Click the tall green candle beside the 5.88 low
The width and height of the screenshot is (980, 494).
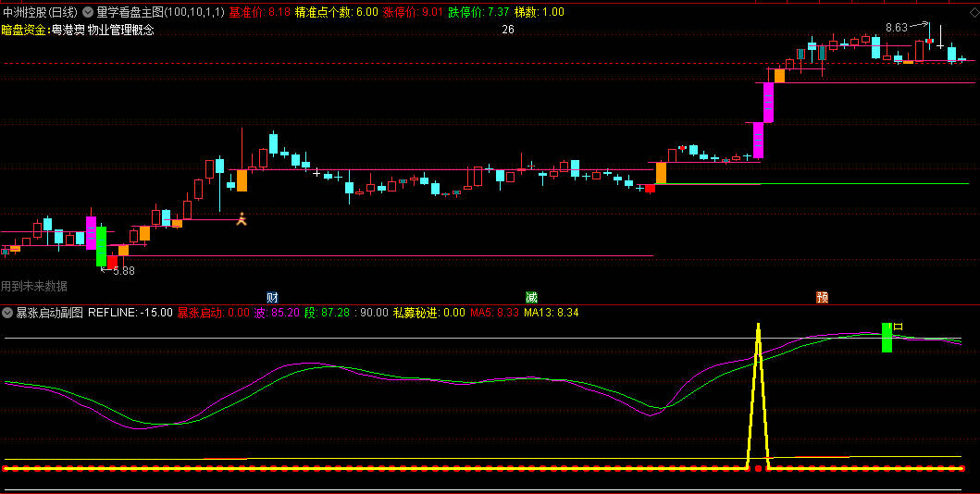[x=101, y=246]
